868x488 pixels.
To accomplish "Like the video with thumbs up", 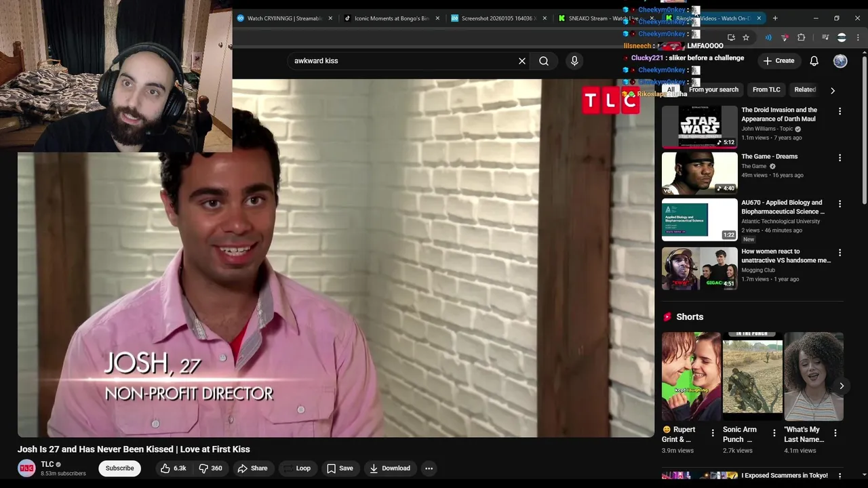I will tap(174, 468).
